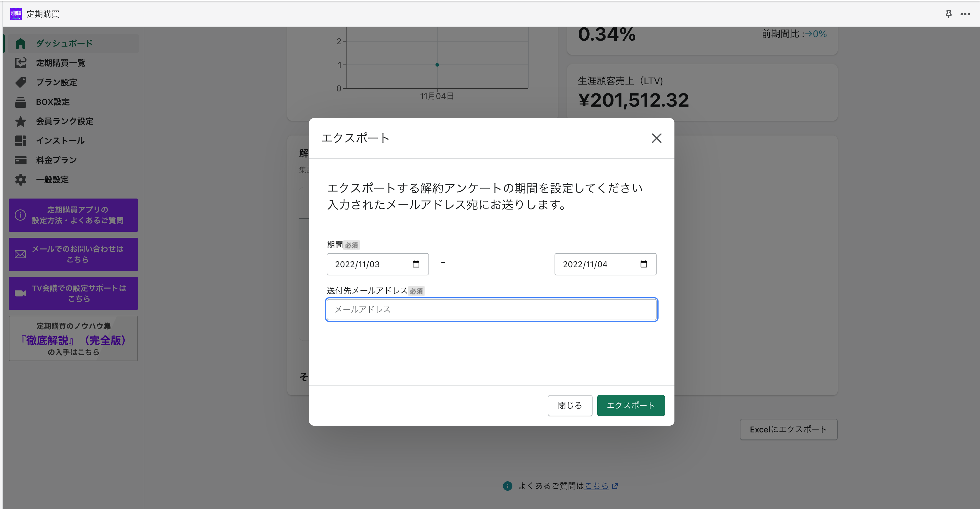Click the Dashboard home icon in sidebar
Viewport: 980px width, 509px height.
coord(21,44)
